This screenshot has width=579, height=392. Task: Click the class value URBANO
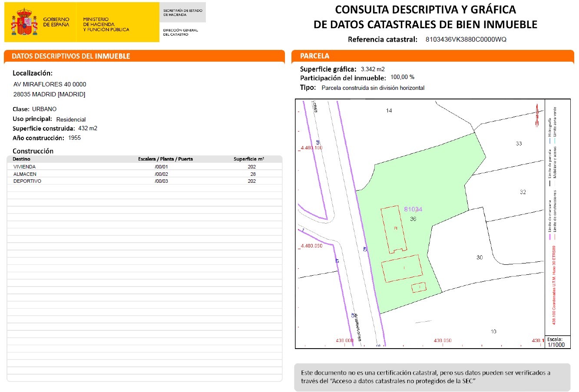44,109
